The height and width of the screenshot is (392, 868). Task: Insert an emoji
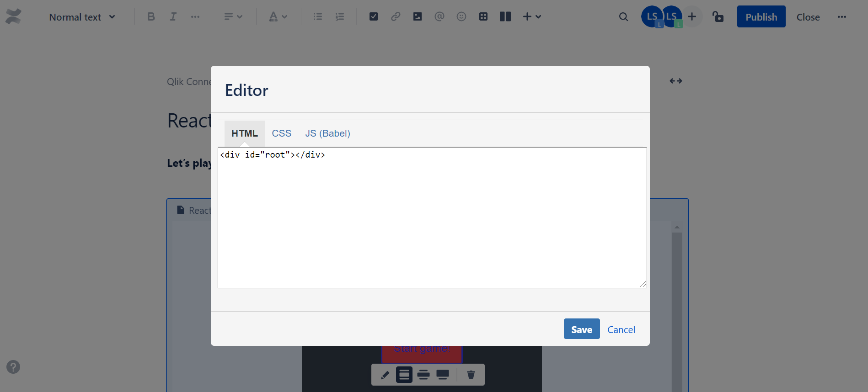tap(461, 17)
